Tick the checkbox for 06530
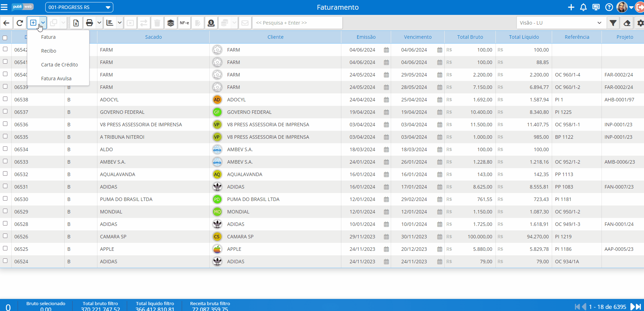Screen dimensions: 644x311 coord(5,199)
